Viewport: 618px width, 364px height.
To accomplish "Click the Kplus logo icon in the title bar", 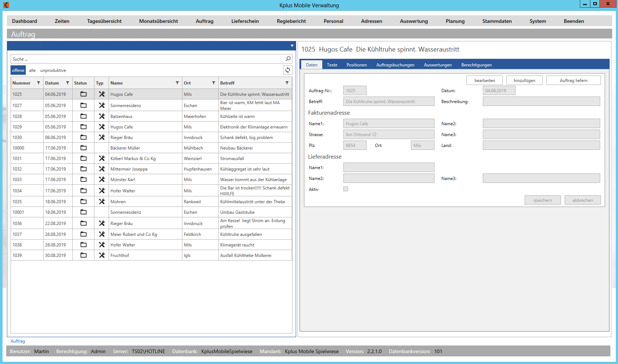I will [x=6, y=5].
